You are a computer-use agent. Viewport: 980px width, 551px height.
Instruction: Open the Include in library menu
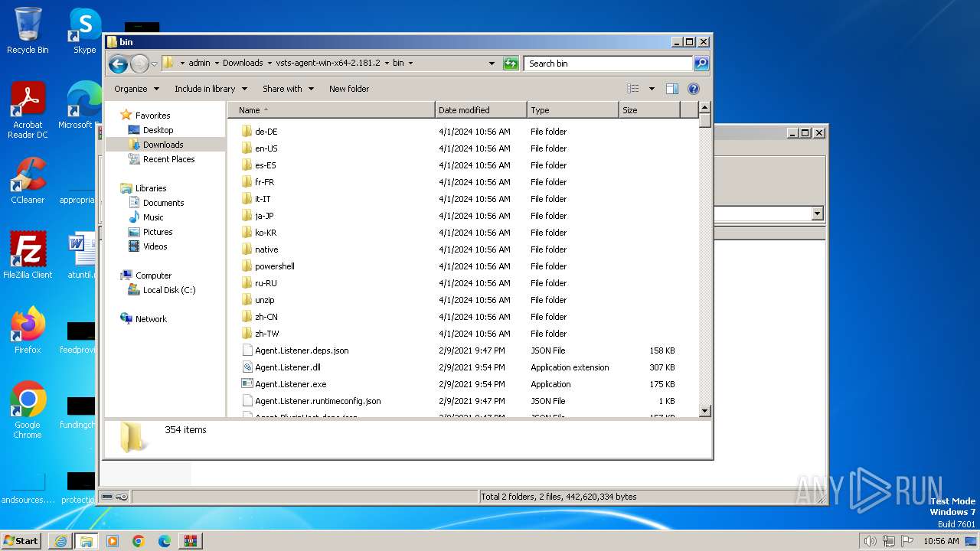click(211, 89)
